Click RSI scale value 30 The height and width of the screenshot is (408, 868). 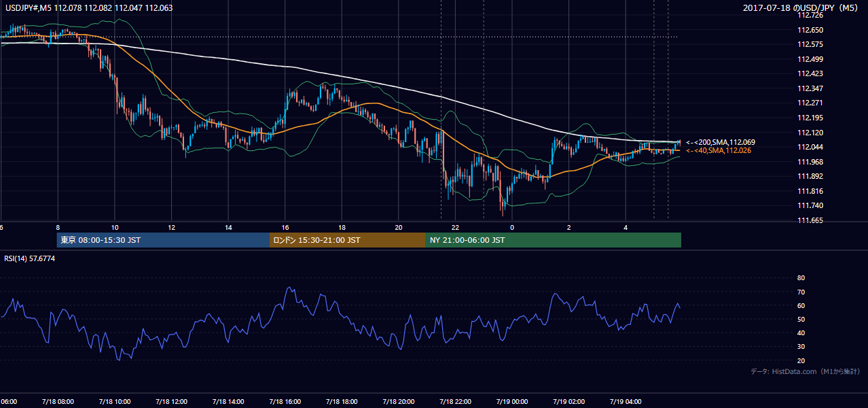(x=801, y=347)
